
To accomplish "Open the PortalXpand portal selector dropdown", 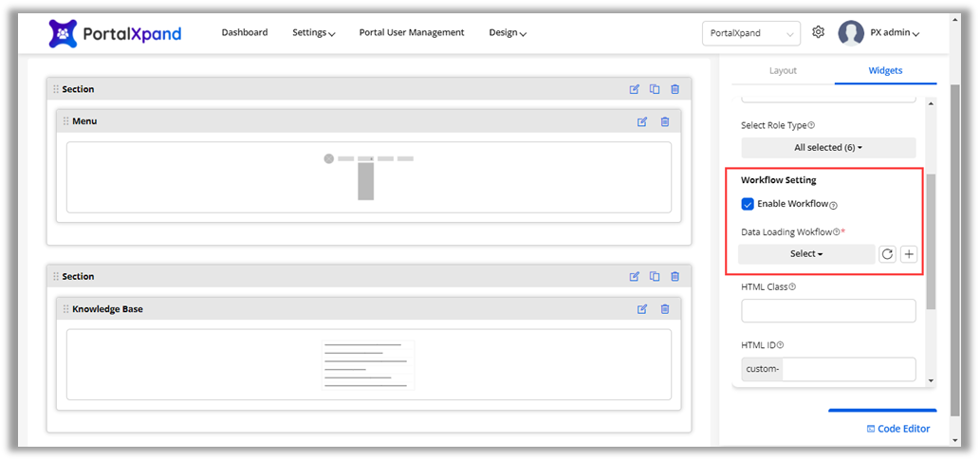I will coord(750,33).
